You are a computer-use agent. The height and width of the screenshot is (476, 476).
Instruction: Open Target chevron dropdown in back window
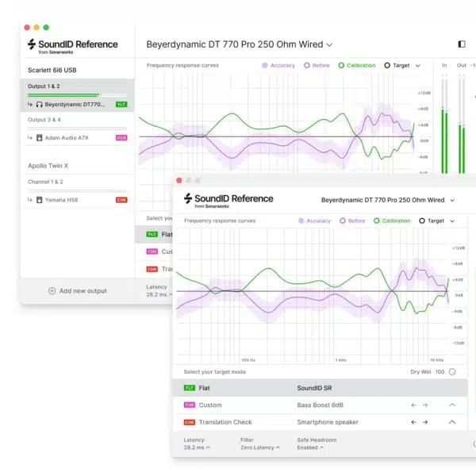(x=418, y=66)
